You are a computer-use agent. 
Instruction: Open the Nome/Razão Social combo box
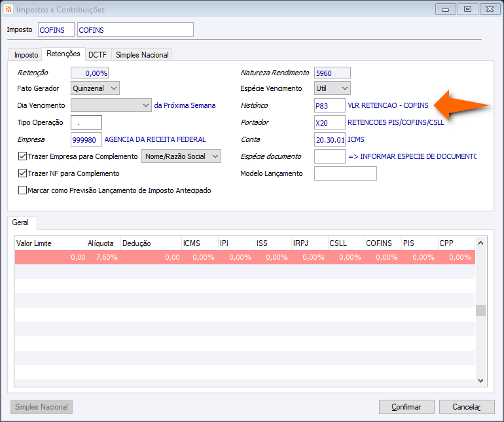click(181, 156)
